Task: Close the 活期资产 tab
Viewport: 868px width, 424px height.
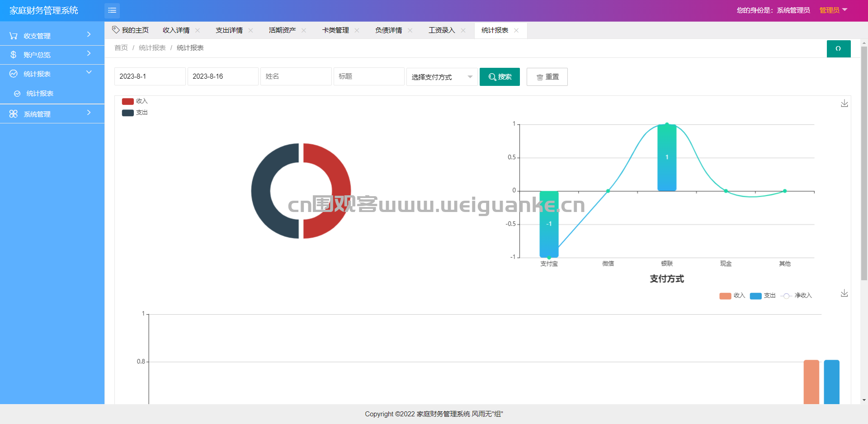Action: [x=304, y=30]
